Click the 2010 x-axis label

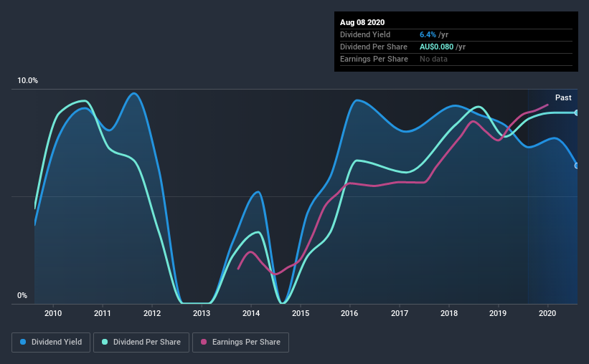(53, 313)
